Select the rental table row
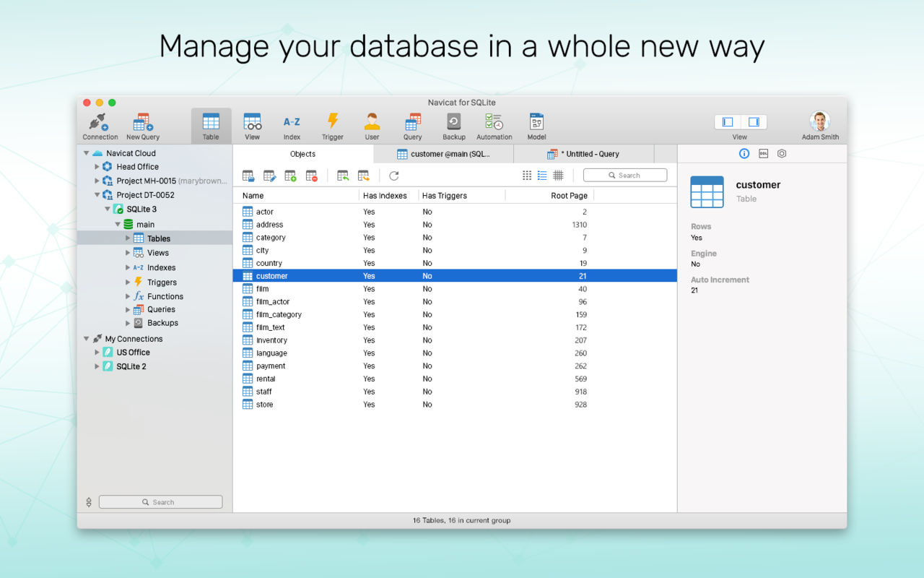 (455, 379)
